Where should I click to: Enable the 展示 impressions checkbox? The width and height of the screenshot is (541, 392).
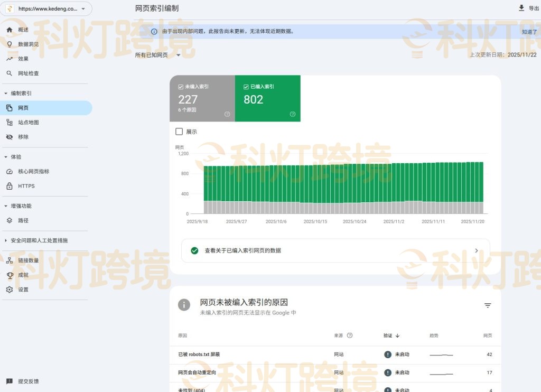coord(179,132)
